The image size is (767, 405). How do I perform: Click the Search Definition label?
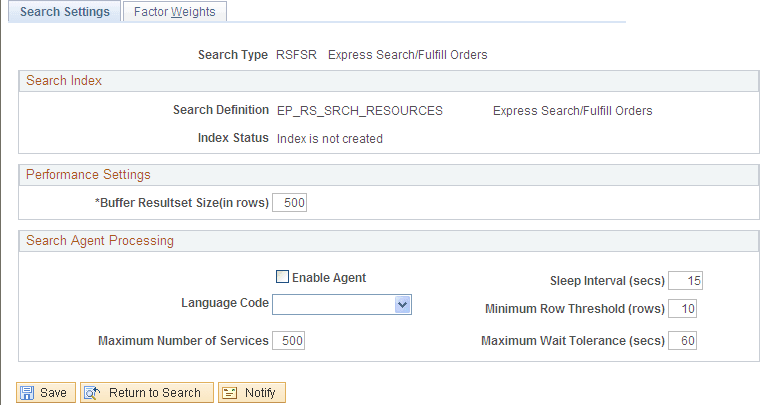click(221, 110)
